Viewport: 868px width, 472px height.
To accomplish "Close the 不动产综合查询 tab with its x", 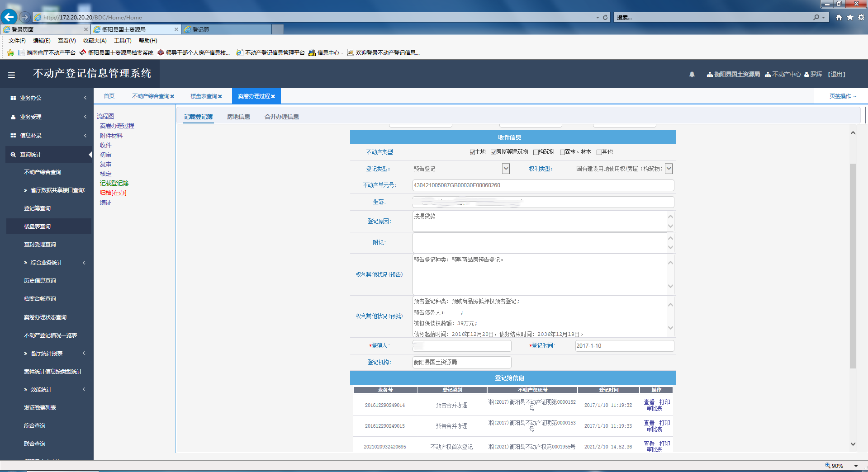I will point(172,96).
